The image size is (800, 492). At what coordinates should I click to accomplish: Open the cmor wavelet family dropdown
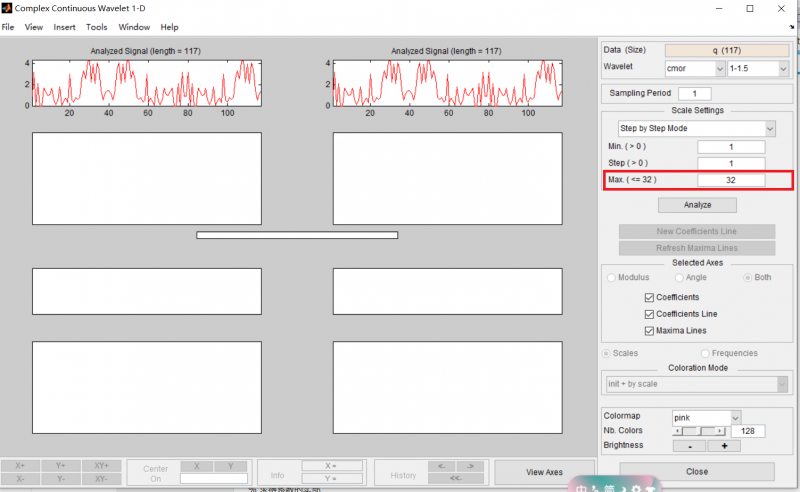click(694, 68)
